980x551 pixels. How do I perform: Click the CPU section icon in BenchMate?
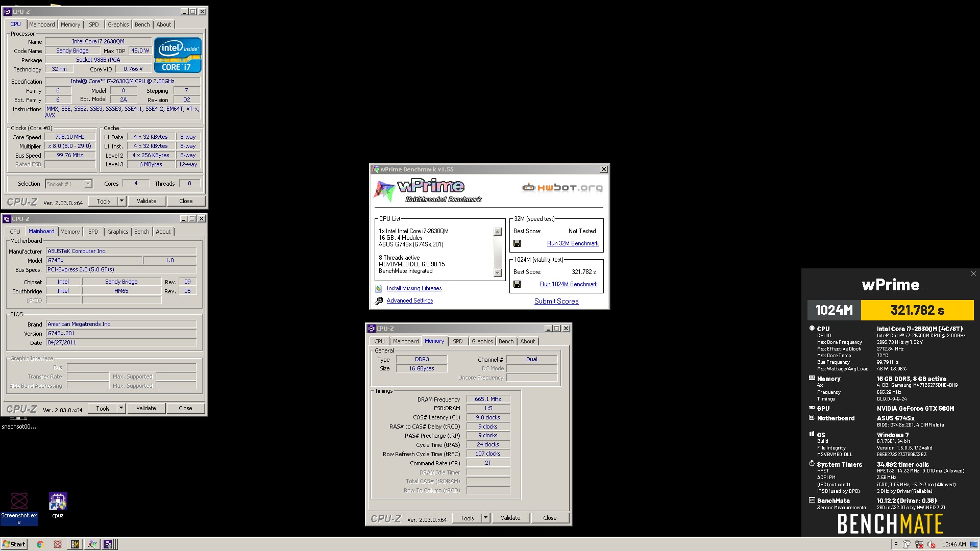[812, 329]
